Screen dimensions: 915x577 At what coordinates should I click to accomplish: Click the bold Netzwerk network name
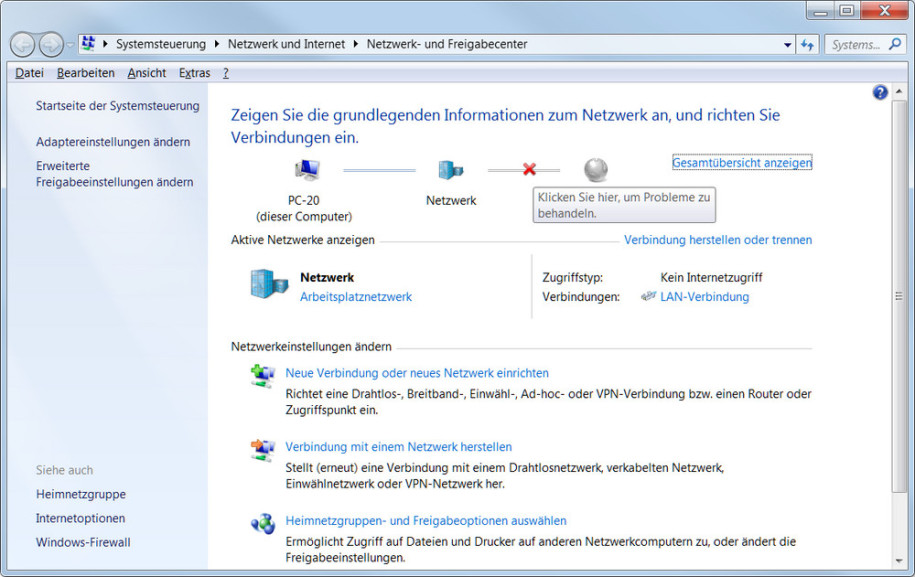327,277
